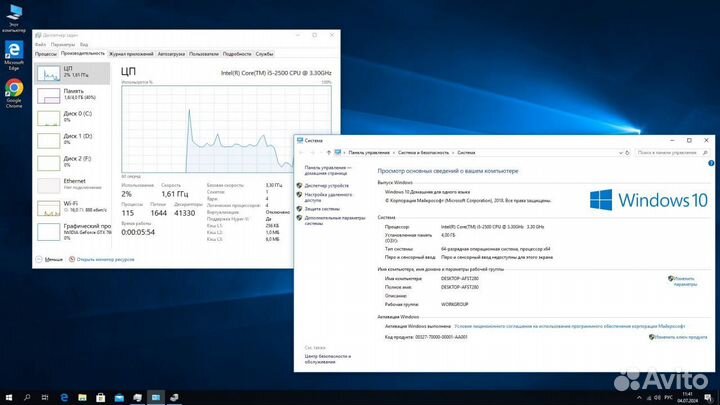Open the address bar history dropdown
This screenshot has height=405, width=720.
(x=621, y=152)
